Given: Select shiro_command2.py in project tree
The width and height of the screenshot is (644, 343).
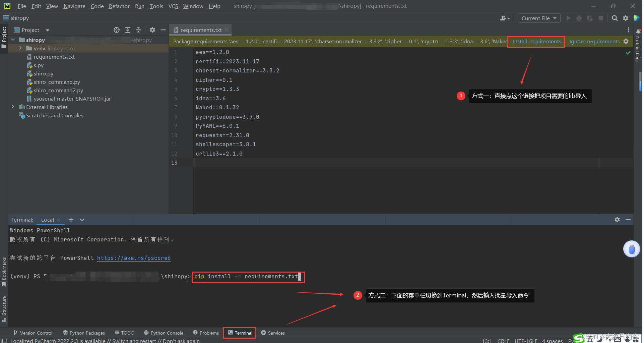Looking at the screenshot, I should [55, 90].
